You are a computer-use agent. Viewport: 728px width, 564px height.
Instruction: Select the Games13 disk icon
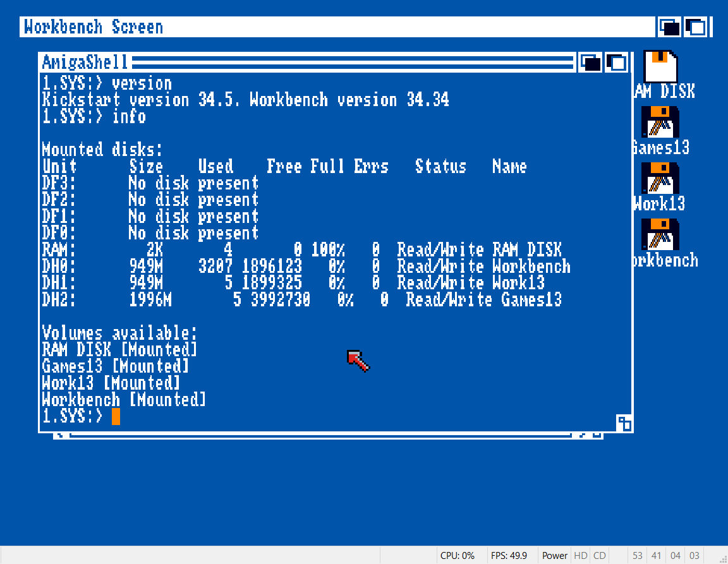[660, 122]
